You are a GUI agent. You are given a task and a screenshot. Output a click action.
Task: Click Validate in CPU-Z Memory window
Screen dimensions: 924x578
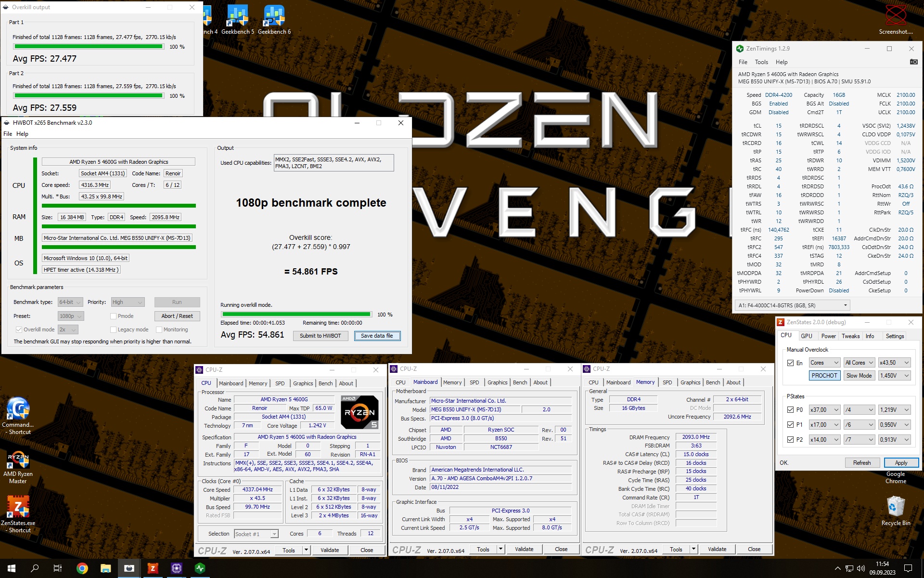click(717, 549)
